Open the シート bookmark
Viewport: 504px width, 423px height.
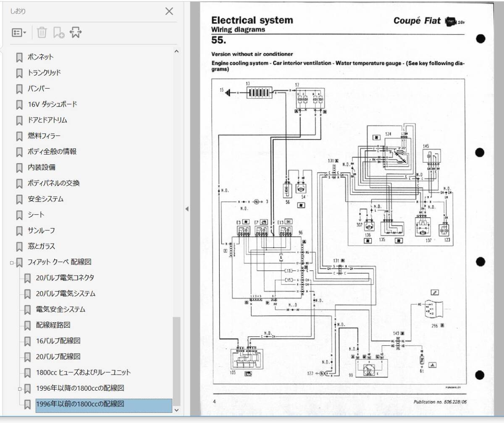pos(36,215)
